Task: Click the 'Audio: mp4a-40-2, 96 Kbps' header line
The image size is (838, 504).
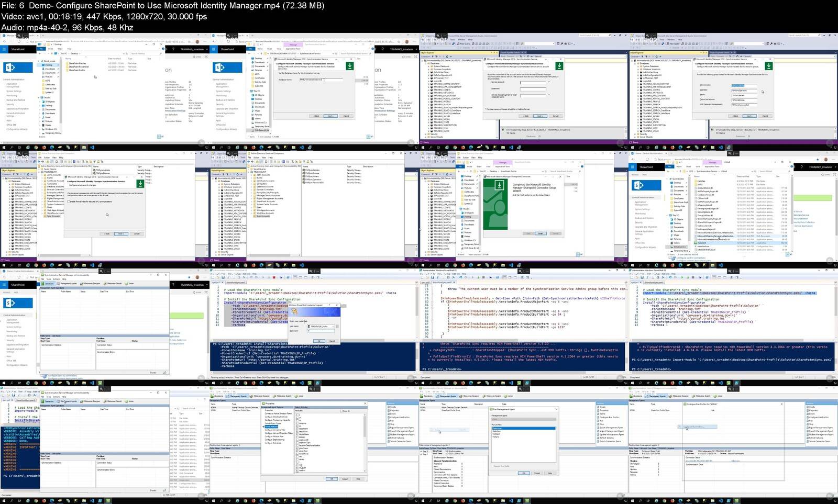Action: 68,27
